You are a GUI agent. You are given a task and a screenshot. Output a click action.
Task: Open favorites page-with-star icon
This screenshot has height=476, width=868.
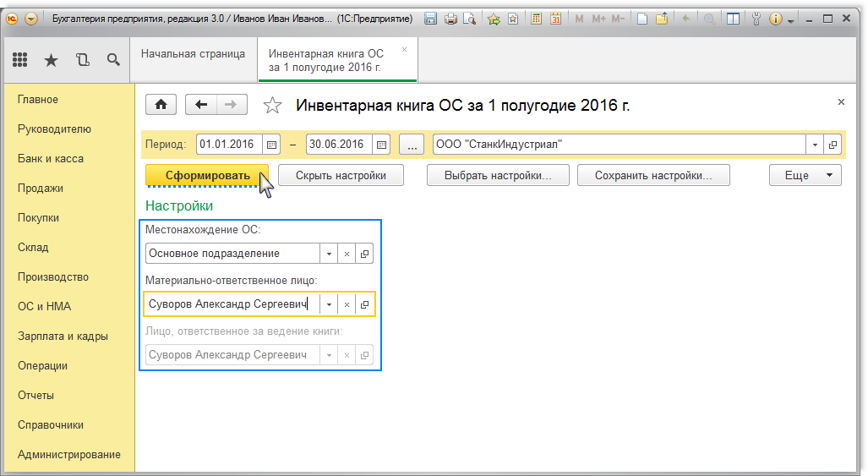coord(513,19)
